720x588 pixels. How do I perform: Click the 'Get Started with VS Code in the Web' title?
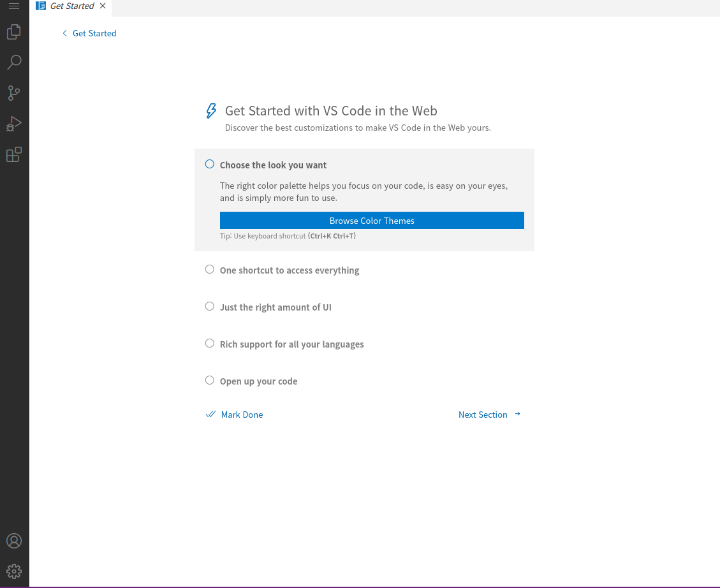click(331, 110)
